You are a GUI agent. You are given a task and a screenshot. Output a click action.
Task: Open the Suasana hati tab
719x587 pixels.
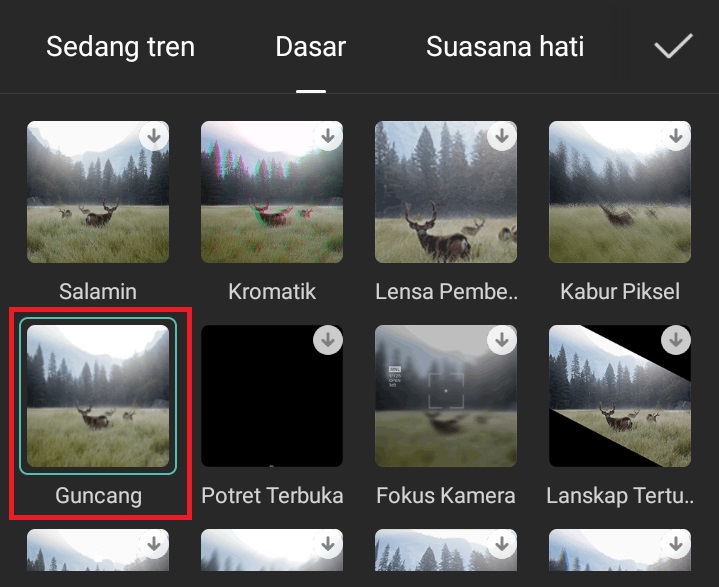click(505, 46)
